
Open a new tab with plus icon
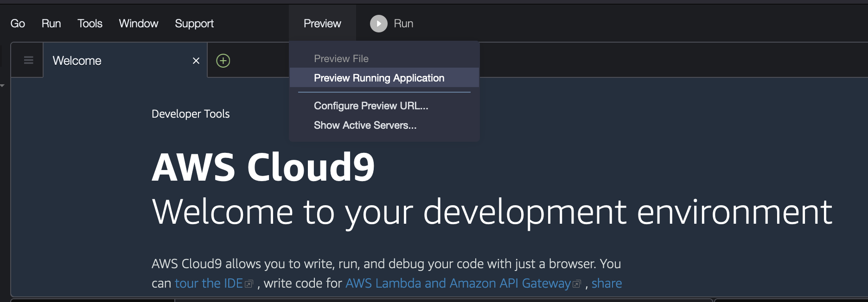[223, 61]
